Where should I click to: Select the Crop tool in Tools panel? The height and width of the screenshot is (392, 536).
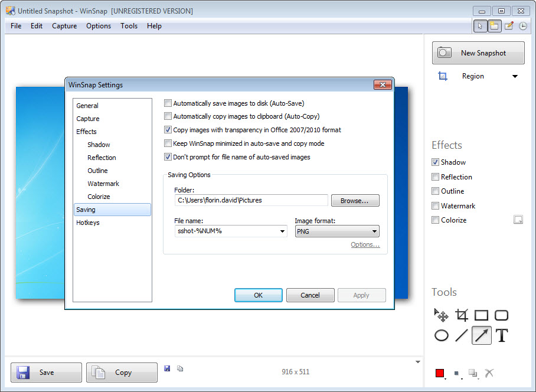[462, 315]
